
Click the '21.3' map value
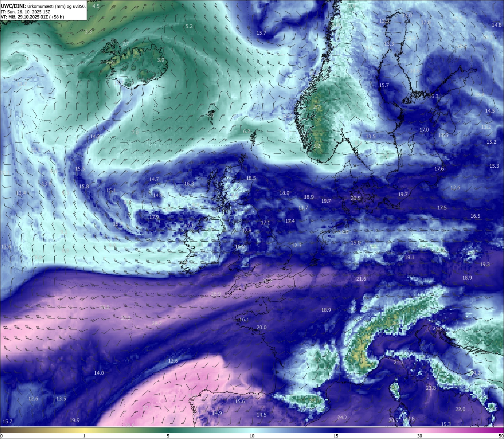tap(398, 362)
